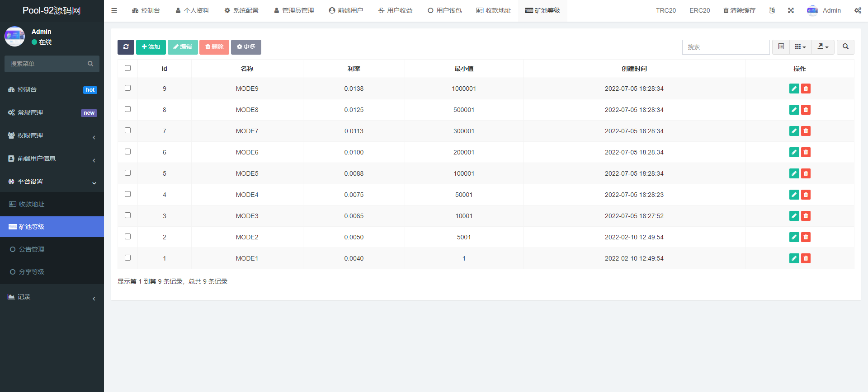Click the fullscreen expand icon in header

791,10
